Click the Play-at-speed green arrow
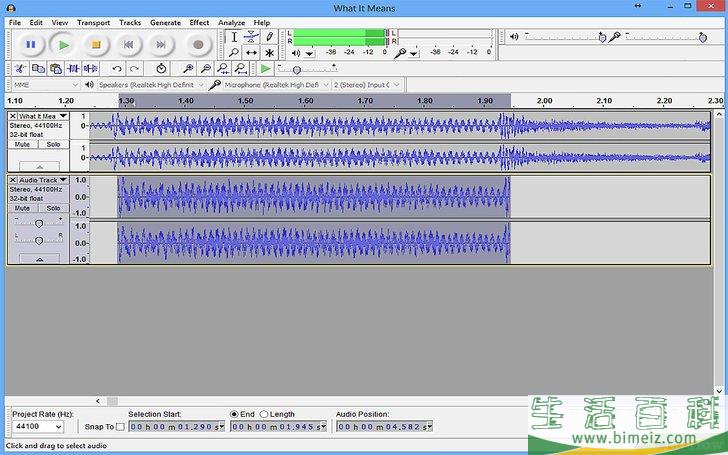The height and width of the screenshot is (455, 728). pos(266,69)
